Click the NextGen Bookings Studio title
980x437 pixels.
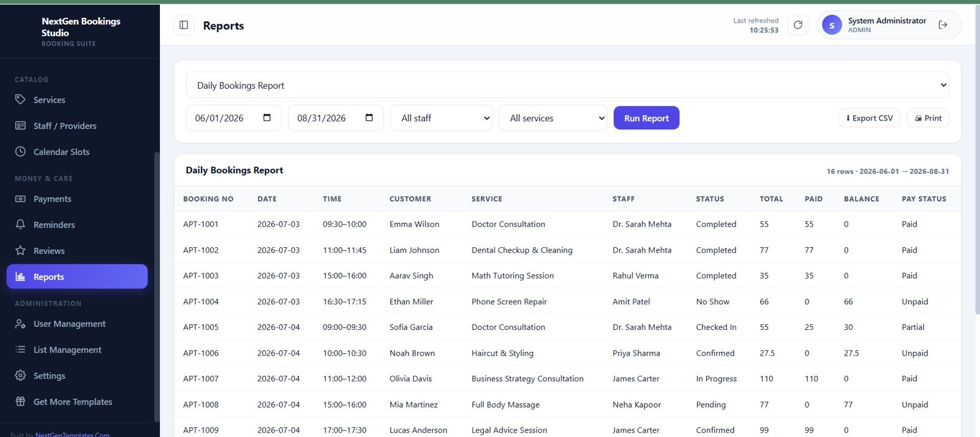[81, 27]
